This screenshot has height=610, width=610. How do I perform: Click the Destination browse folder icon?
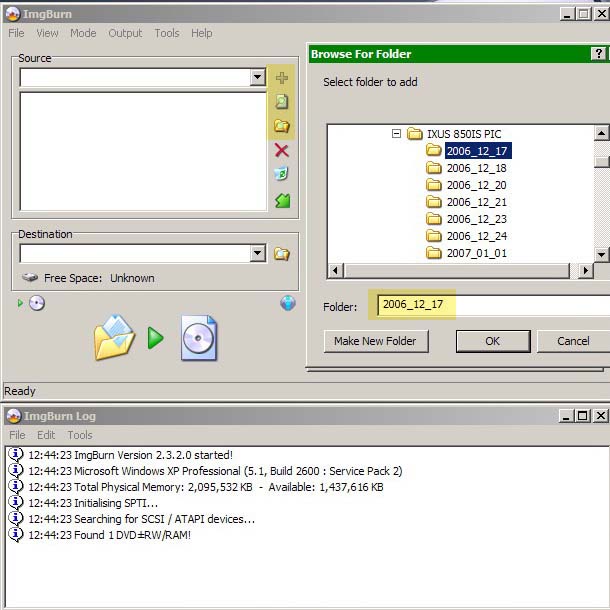point(282,254)
